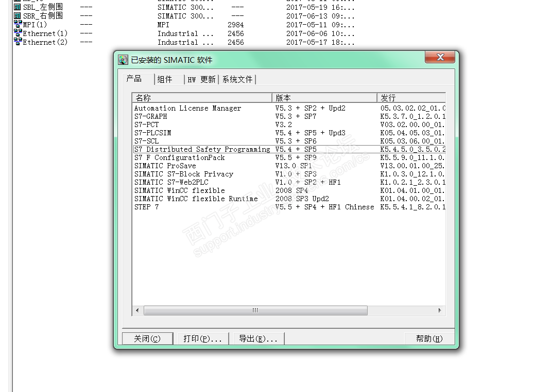
Task: Select S7 Distributed Safety Programming row
Action: click(289, 149)
